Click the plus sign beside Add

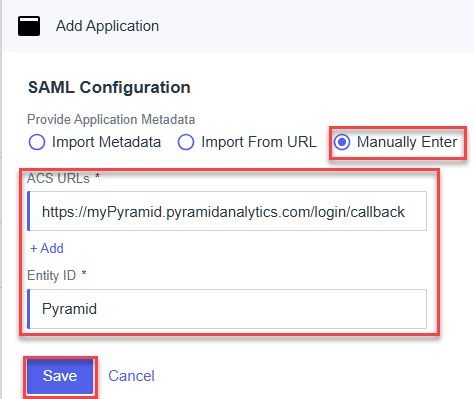tap(33, 249)
